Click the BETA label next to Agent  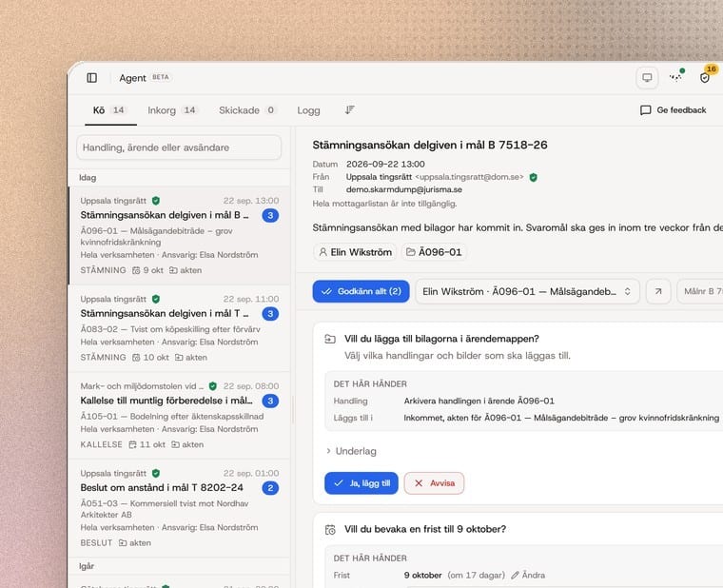click(161, 77)
